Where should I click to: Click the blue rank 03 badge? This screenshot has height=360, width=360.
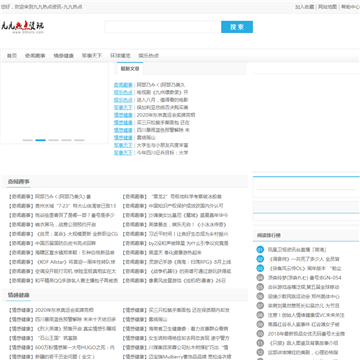tap(260, 268)
